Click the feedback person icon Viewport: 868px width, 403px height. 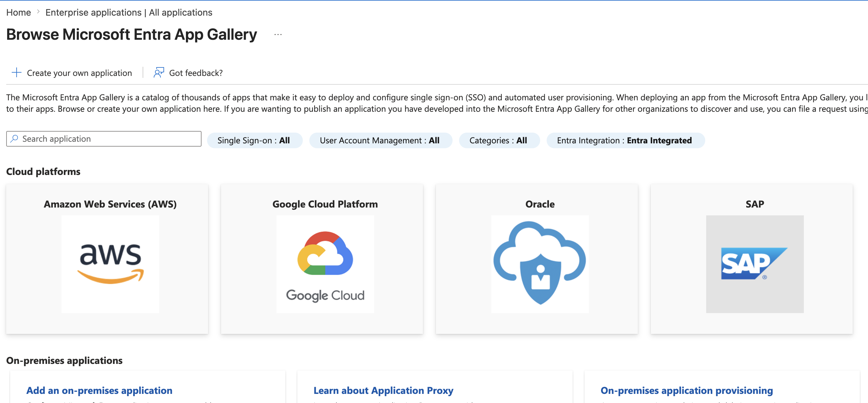(159, 73)
